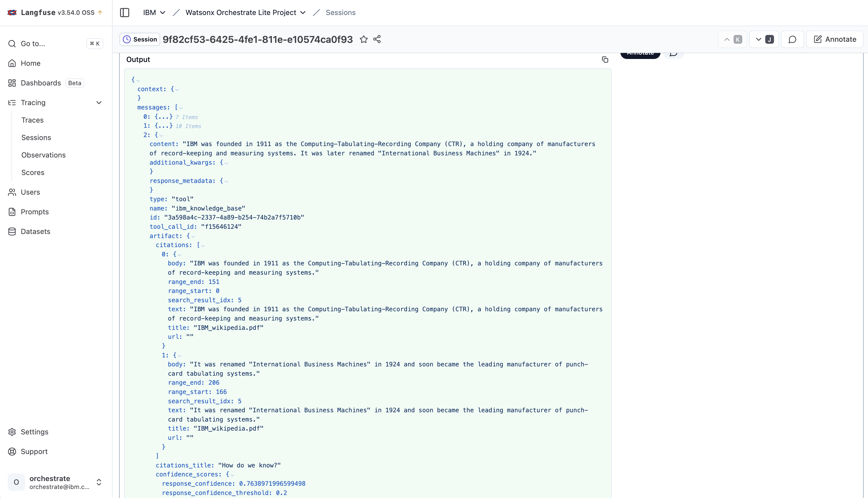The image size is (868, 498).
Task: Toggle the sidebar panel icon
Action: point(125,13)
